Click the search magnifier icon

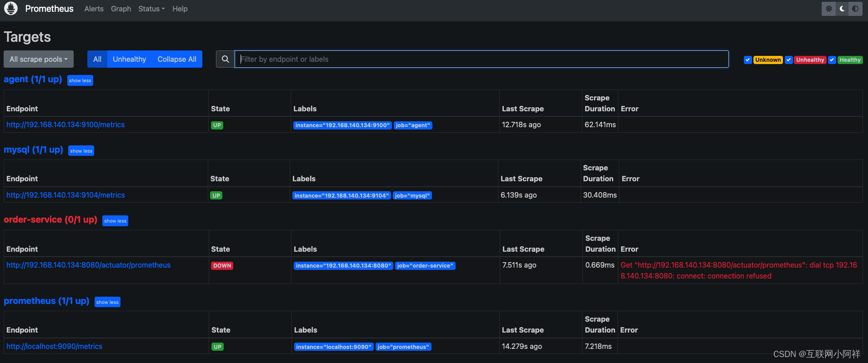click(225, 59)
